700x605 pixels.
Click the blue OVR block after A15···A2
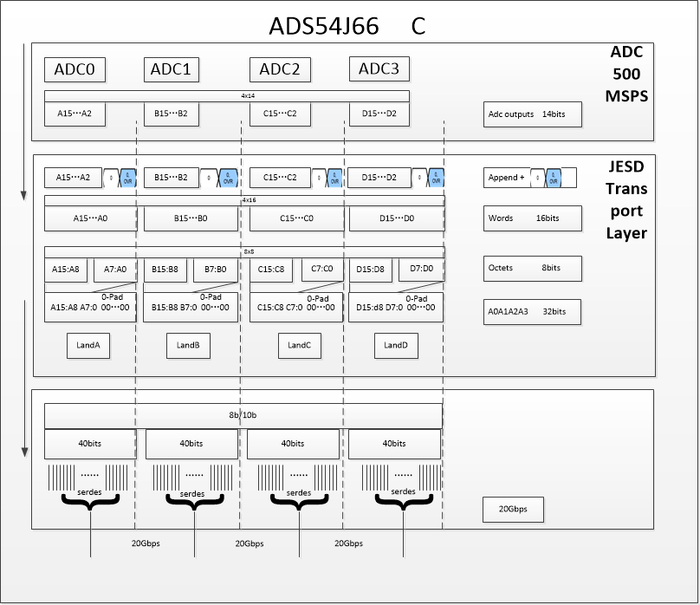[127, 179]
